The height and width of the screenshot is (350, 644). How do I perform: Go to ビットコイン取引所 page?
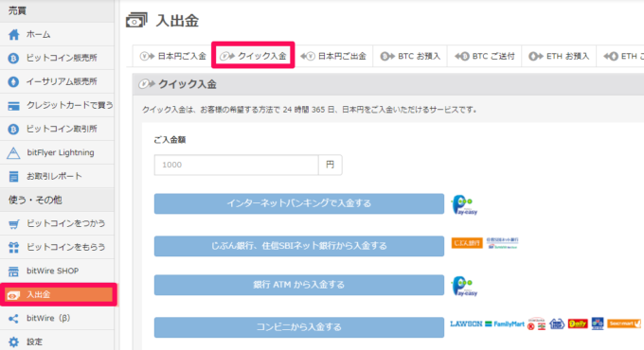[x=57, y=130]
